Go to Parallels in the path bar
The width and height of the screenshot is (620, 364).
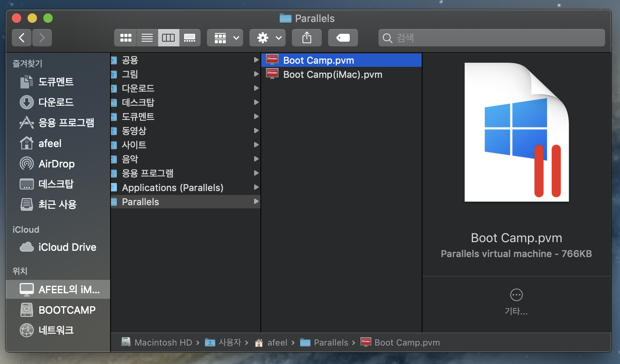pyautogui.click(x=324, y=342)
